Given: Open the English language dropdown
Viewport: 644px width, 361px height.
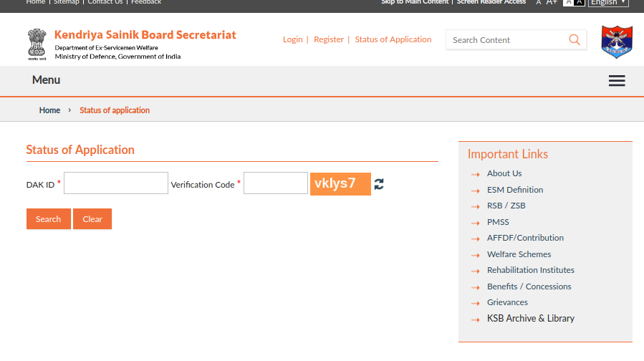Looking at the screenshot, I should click(x=608, y=3).
